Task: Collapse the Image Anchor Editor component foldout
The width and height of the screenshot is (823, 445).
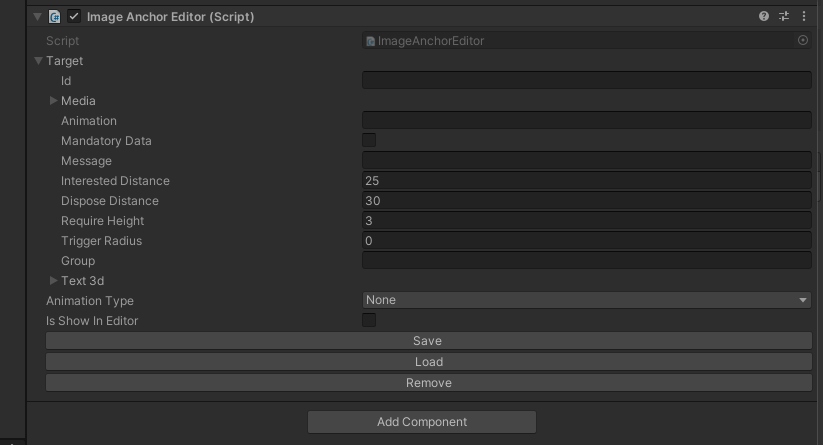Action: 38,17
